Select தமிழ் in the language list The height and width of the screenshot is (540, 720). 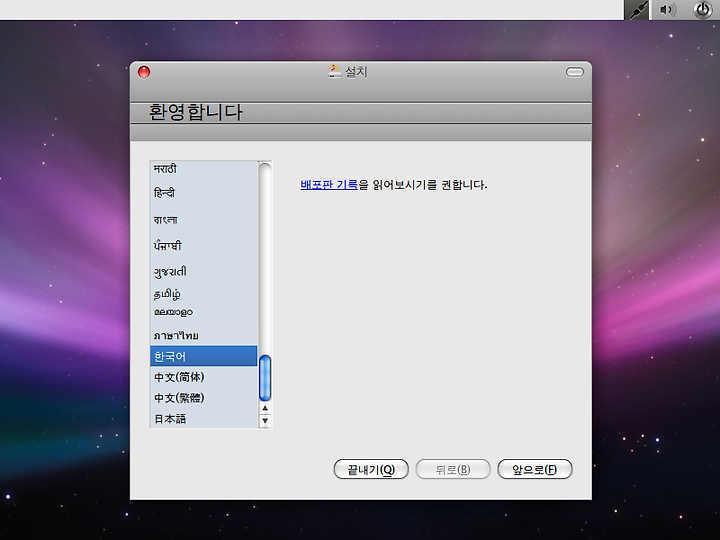[x=203, y=293]
